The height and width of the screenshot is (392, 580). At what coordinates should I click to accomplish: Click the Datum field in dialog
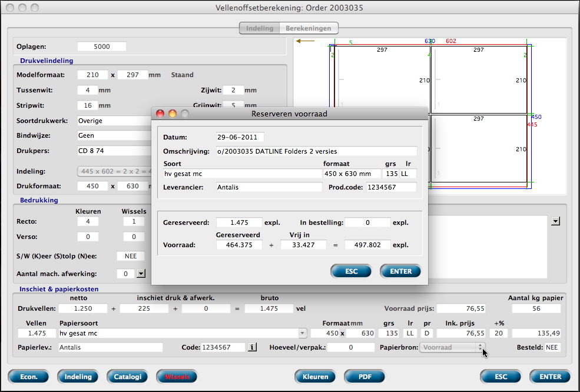tap(240, 137)
